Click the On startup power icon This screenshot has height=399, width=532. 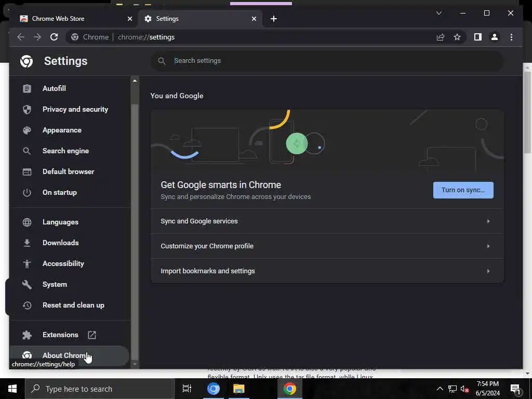tap(27, 193)
